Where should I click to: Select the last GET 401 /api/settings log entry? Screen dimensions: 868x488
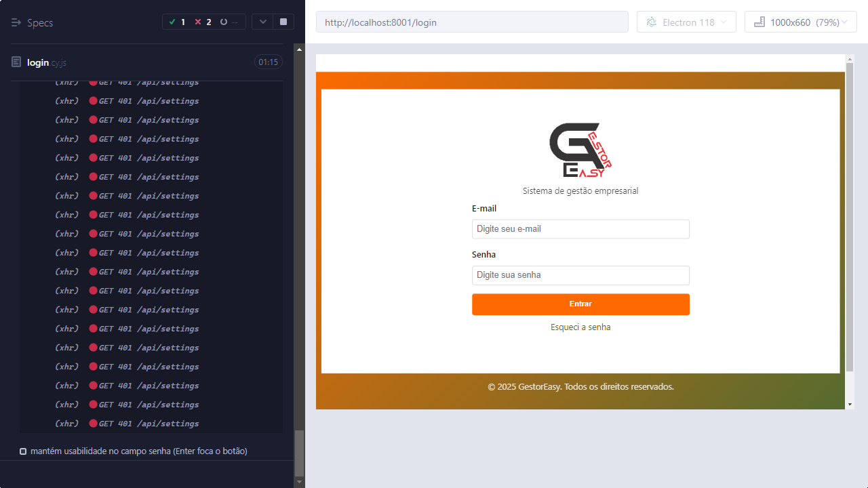pos(149,424)
